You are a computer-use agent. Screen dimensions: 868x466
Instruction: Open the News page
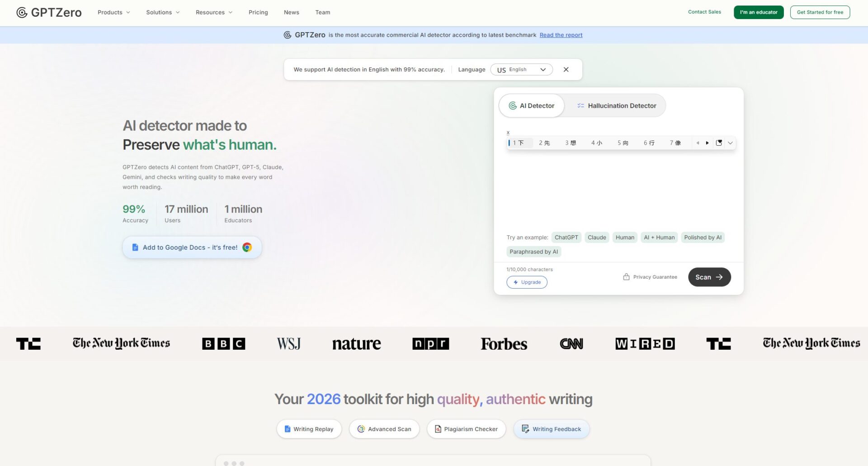[x=292, y=12]
